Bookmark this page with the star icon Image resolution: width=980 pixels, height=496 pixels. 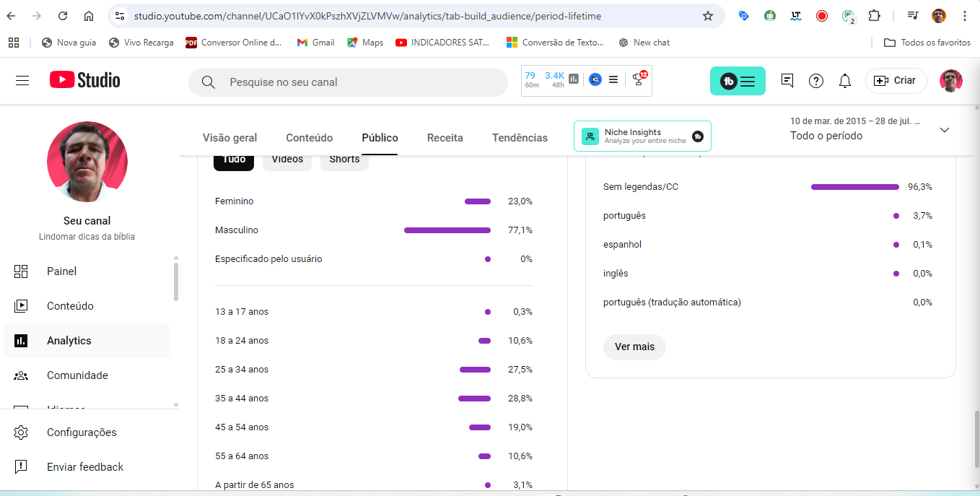pos(708,16)
